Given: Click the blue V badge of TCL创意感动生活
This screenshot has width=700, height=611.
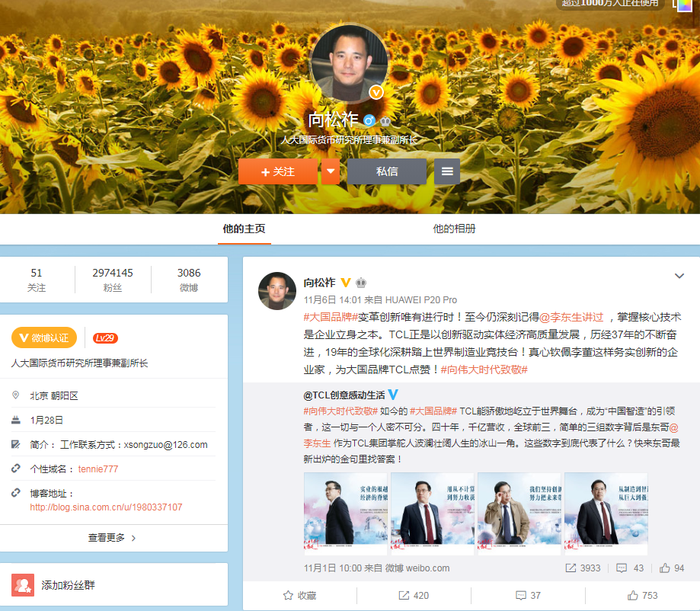Looking at the screenshot, I should pyautogui.click(x=393, y=395).
